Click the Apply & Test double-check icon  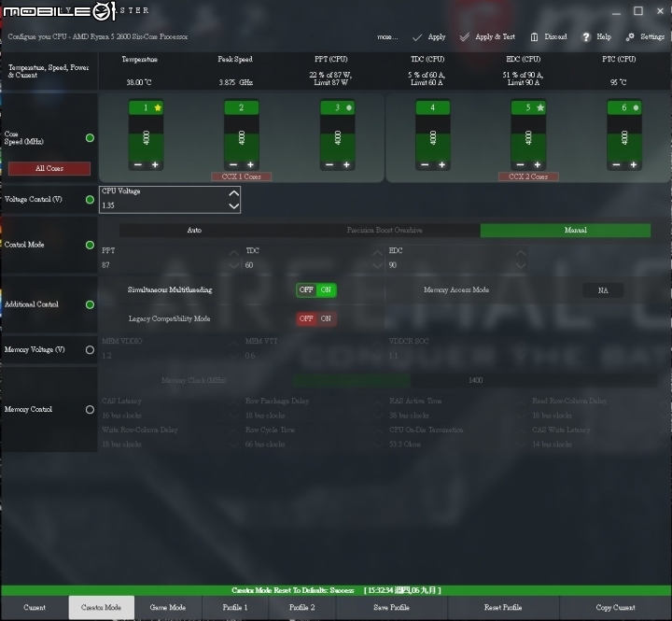465,37
